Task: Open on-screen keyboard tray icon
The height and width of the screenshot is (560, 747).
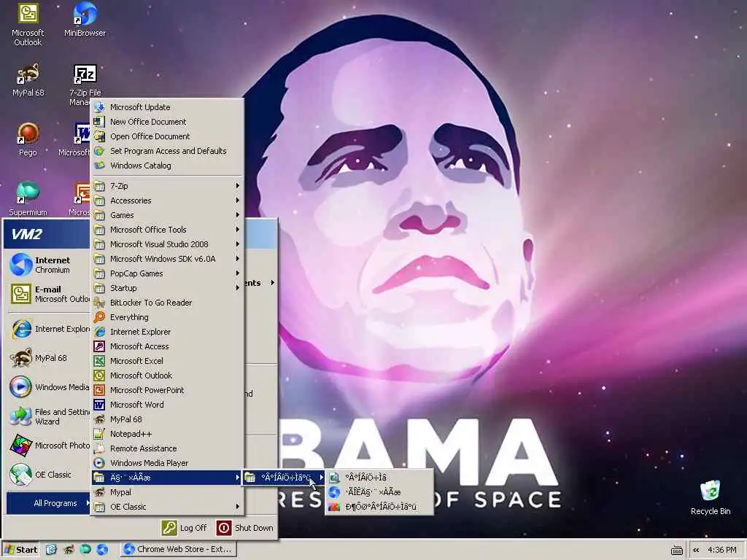Action: click(676, 551)
